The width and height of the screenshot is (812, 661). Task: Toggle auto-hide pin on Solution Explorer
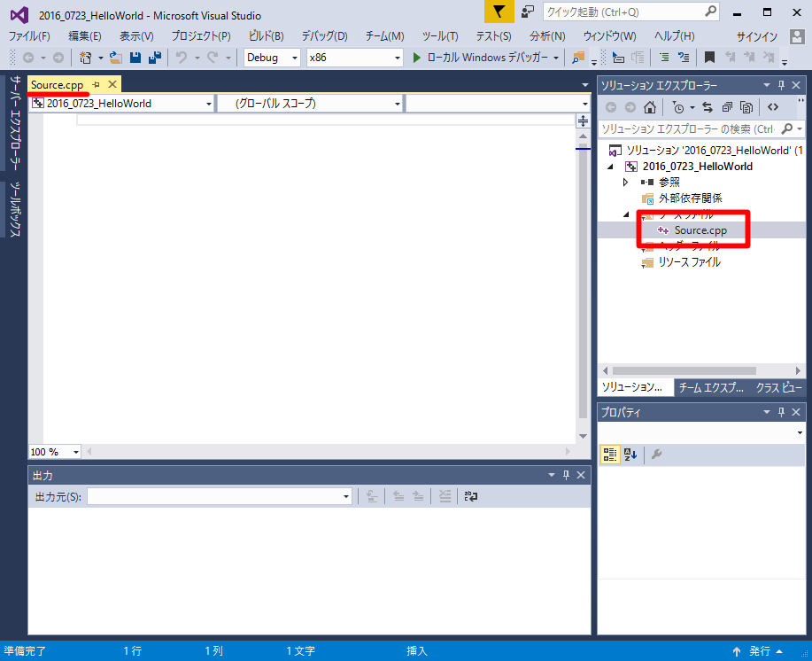pyautogui.click(x=781, y=85)
